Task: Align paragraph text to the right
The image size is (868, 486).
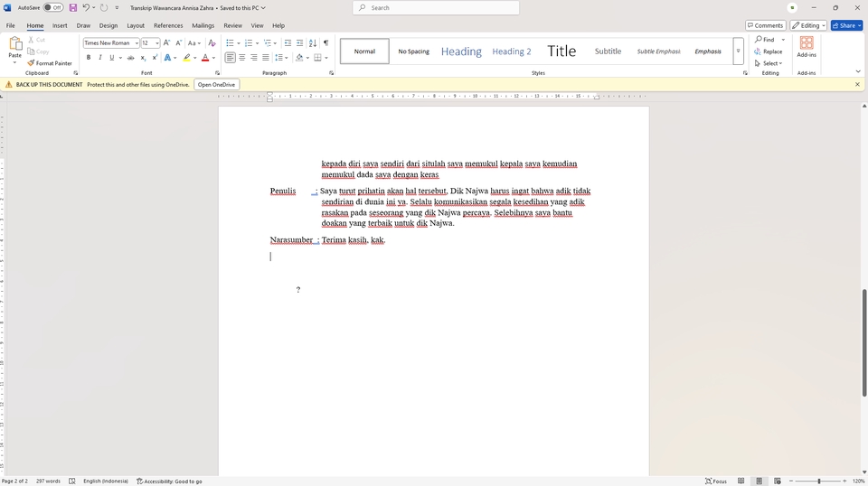Action: coord(254,58)
